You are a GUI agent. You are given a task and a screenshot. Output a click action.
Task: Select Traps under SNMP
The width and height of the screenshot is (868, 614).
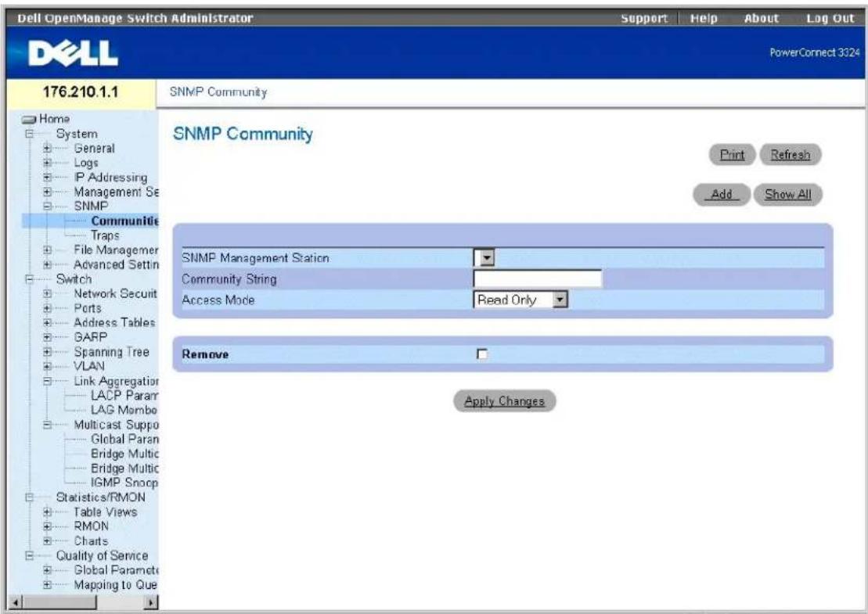point(105,235)
